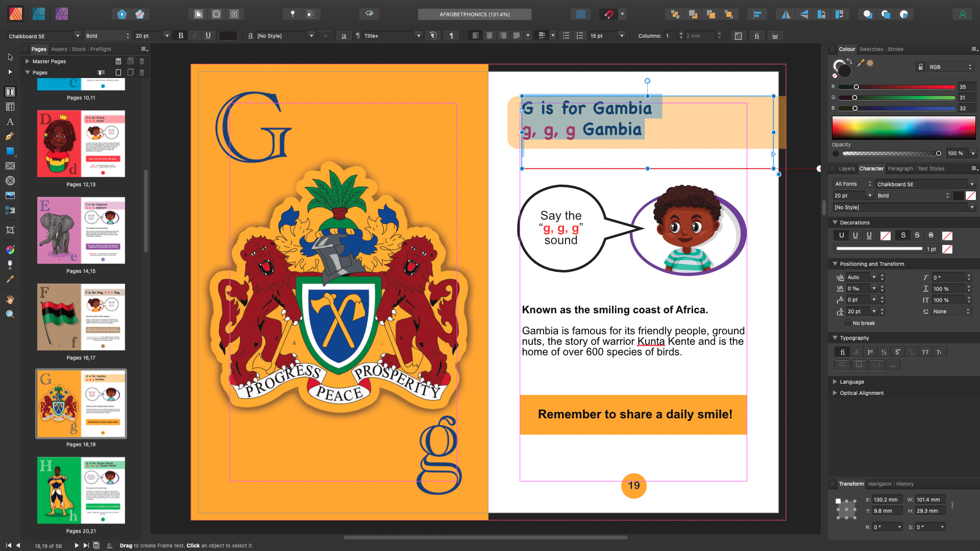This screenshot has height=551, width=980.
Task: Open the RGB colour model dropdown
Action: [x=950, y=67]
